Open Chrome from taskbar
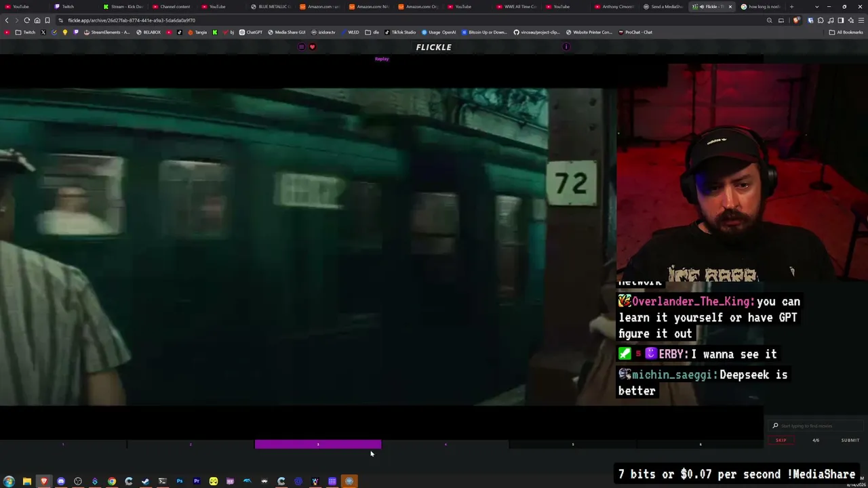The width and height of the screenshot is (868, 488). pos(112,481)
